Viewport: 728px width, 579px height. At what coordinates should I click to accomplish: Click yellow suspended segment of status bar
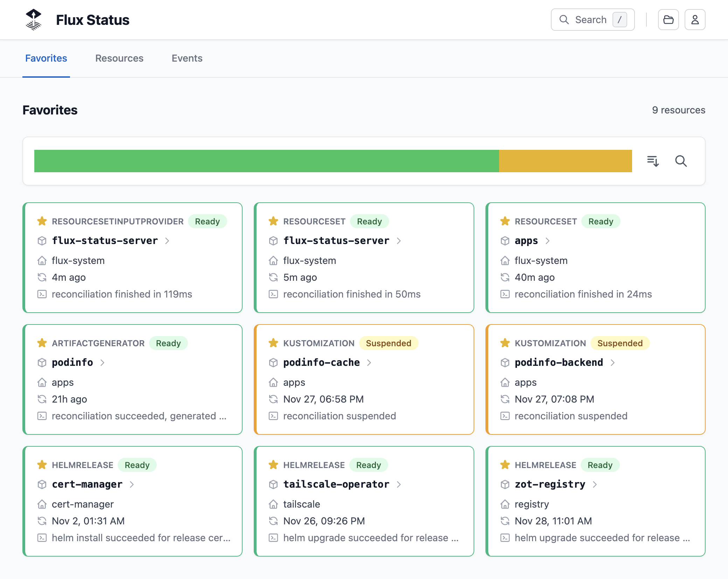[x=565, y=161]
